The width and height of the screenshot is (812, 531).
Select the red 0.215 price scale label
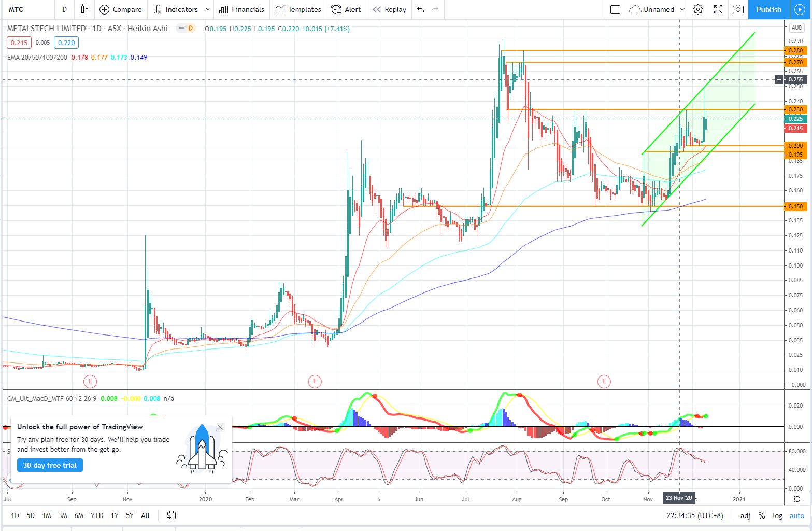click(795, 128)
